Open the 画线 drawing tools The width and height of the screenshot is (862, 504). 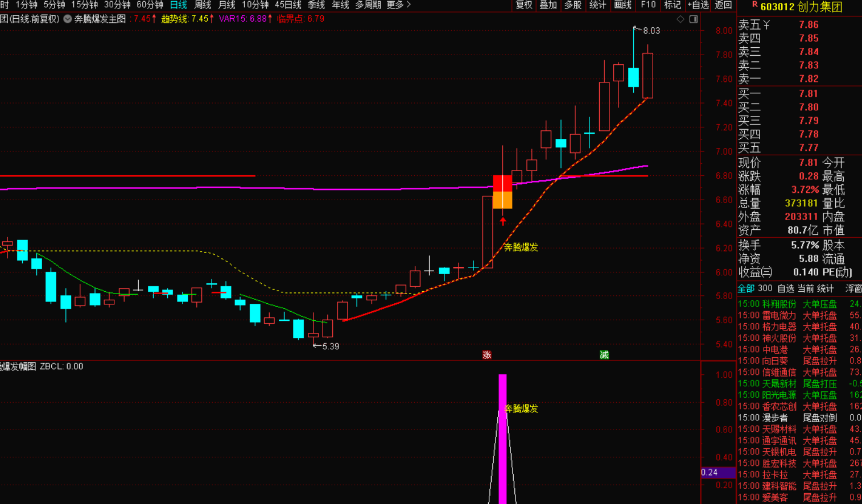coord(623,5)
